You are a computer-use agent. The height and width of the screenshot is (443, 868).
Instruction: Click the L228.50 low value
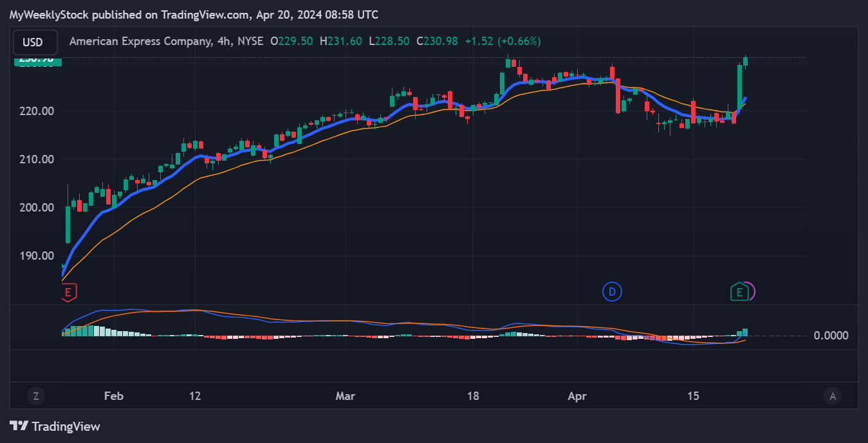click(389, 41)
